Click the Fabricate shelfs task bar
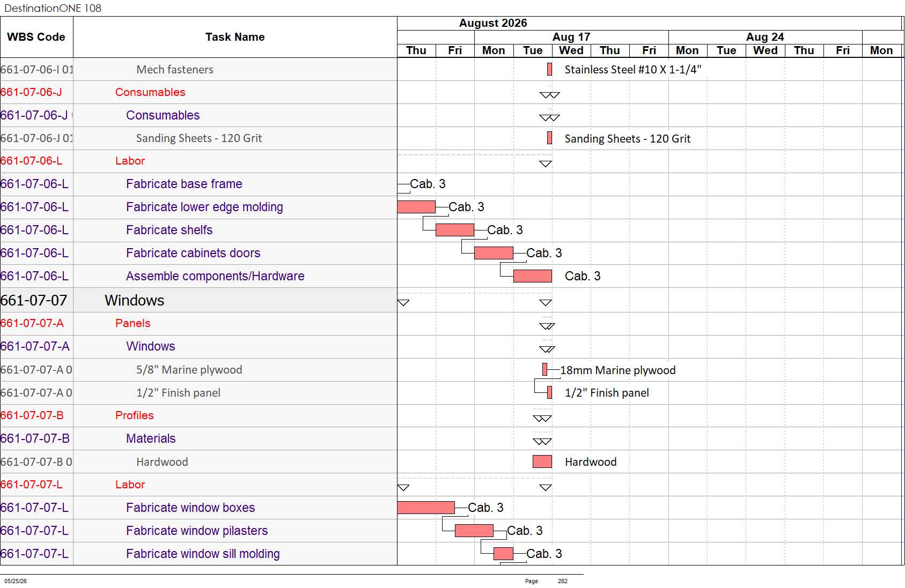This screenshot has height=588, width=905. (x=455, y=230)
